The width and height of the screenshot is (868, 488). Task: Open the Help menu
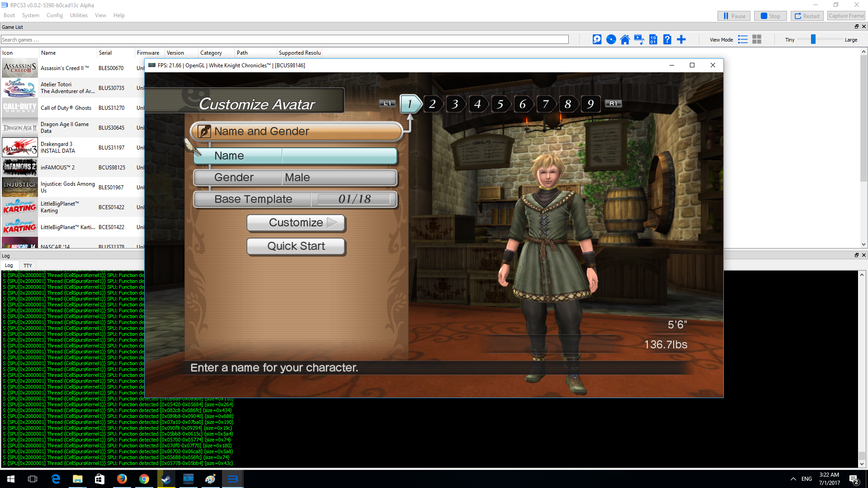tap(119, 15)
